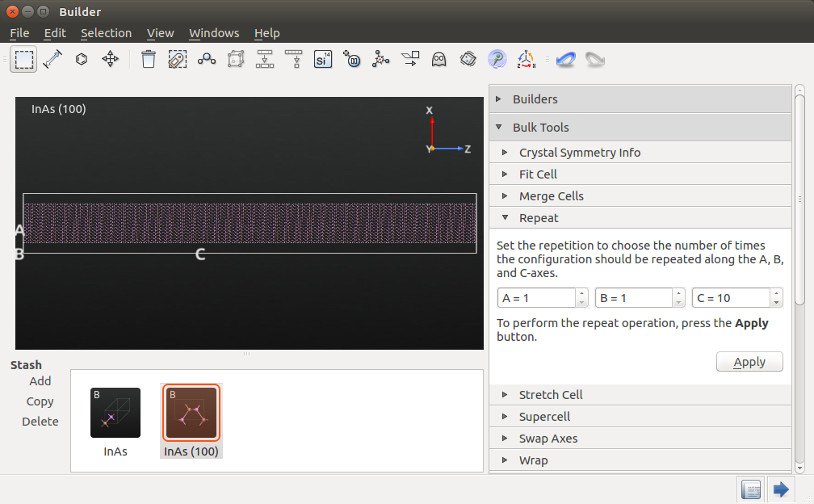Increase the A repetition with up arrow
This screenshot has width=814, height=504.
[x=582, y=293]
